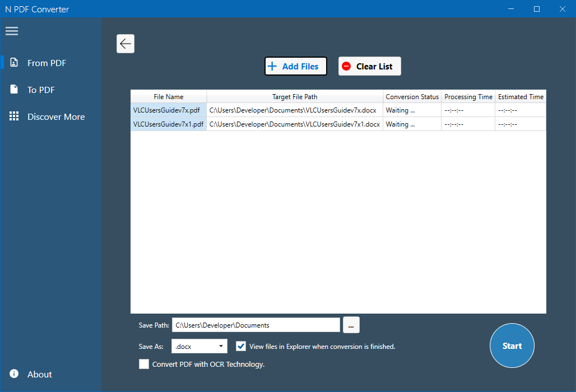
Task: Sort by Conversion Status column header
Action: 412,96
